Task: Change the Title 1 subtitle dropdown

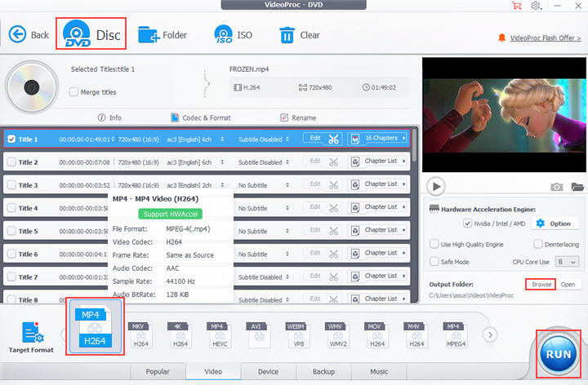Action: [287, 139]
